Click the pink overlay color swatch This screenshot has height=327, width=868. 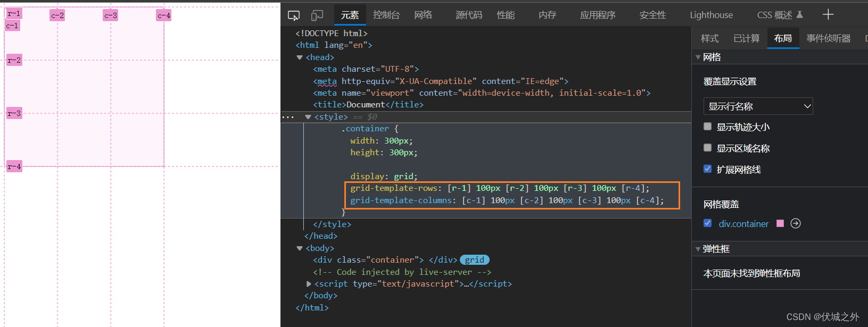(x=780, y=223)
